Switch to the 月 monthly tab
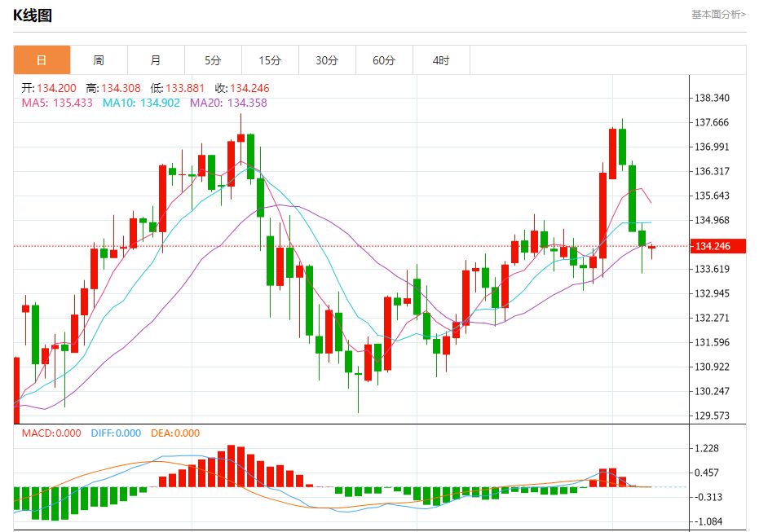Screen dimensions: 759x532 click(156, 60)
